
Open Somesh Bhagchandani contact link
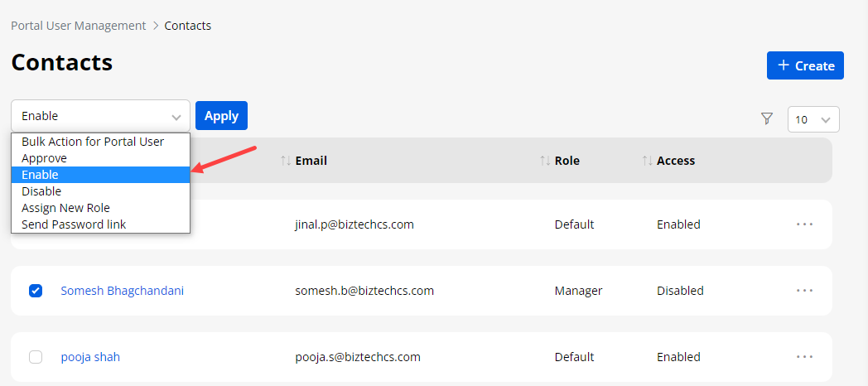123,291
